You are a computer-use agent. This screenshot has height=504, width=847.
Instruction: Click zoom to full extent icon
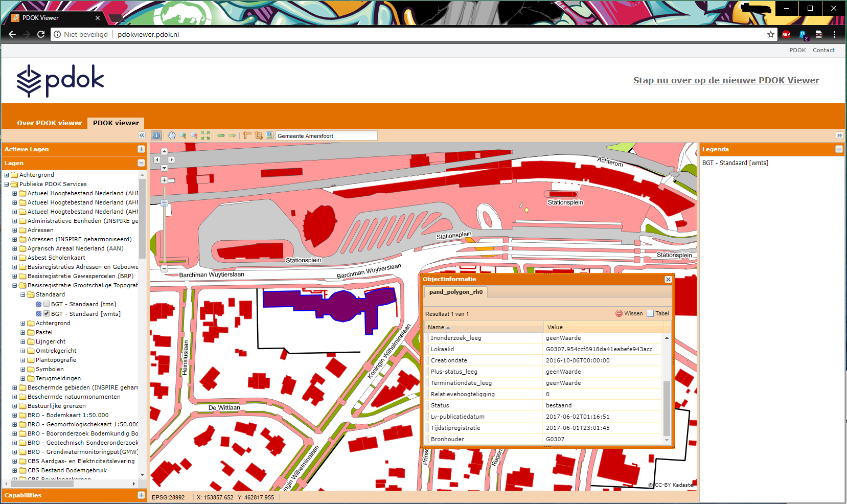tap(205, 135)
